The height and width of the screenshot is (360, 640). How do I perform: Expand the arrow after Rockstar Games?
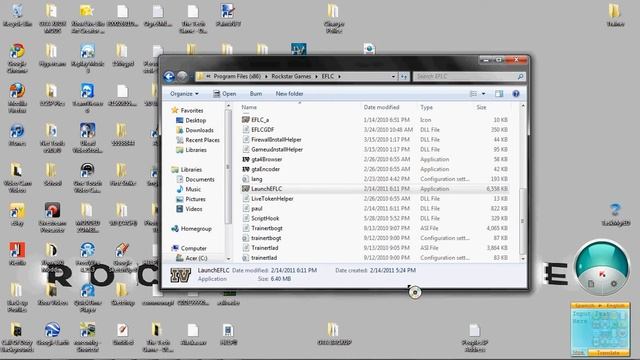pyautogui.click(x=316, y=76)
